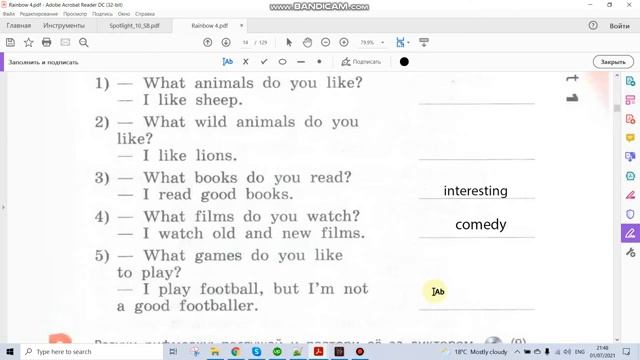Screen dimensions: 640x360
Task: Open Task View on the taskbar
Action: click(x=173, y=351)
